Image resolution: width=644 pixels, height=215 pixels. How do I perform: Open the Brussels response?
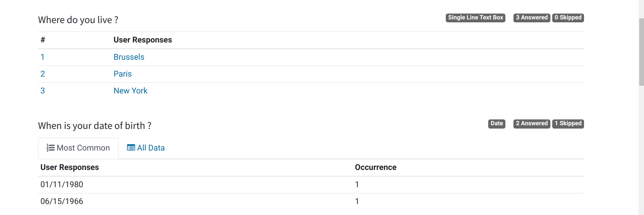point(129,57)
